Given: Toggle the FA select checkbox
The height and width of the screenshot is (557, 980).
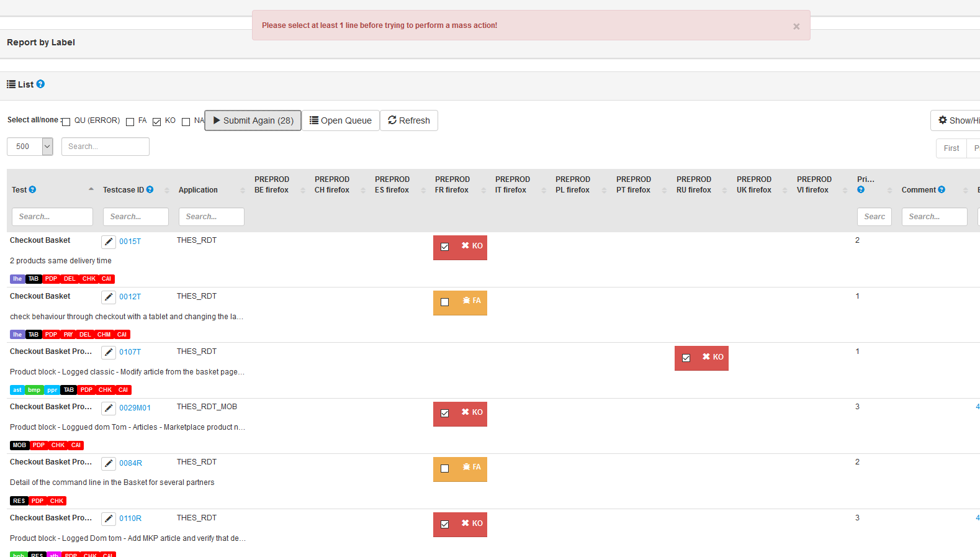Looking at the screenshot, I should pyautogui.click(x=130, y=122).
